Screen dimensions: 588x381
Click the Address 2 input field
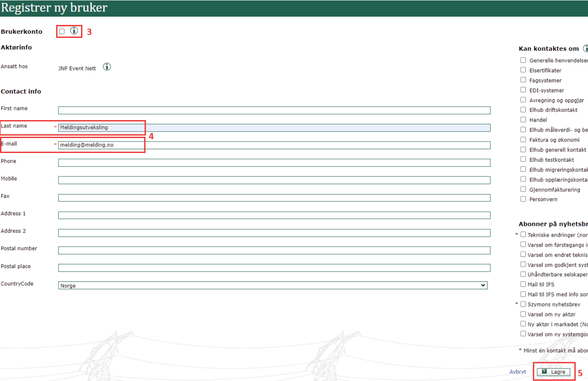(x=274, y=233)
